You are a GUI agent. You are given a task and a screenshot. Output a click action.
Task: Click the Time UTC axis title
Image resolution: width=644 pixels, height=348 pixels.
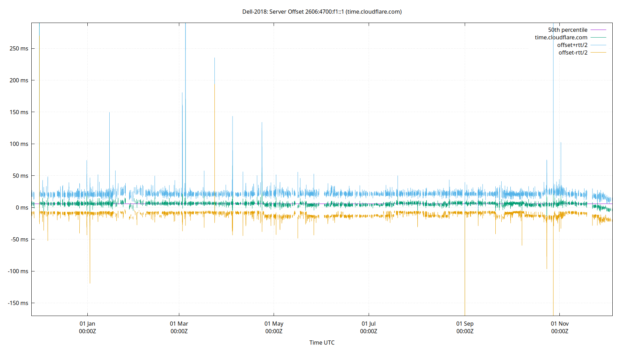click(322, 342)
